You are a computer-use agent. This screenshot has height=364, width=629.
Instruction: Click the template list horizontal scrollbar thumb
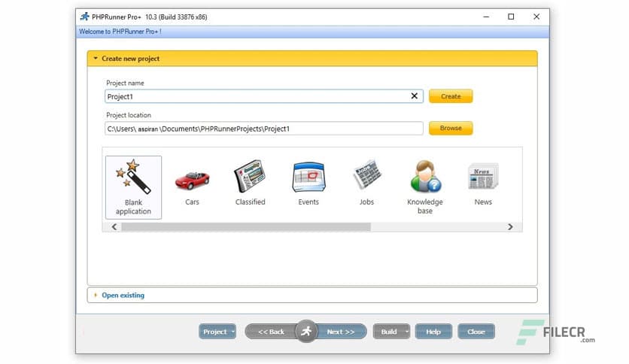pos(246,227)
